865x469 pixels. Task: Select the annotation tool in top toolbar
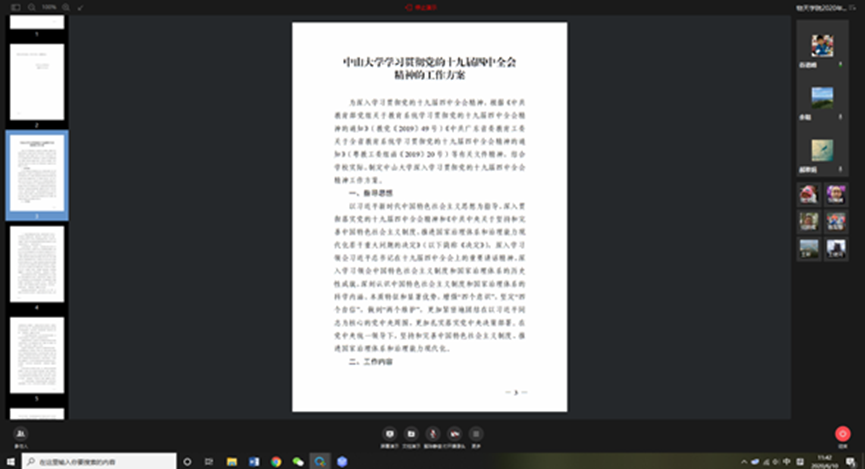click(81, 7)
